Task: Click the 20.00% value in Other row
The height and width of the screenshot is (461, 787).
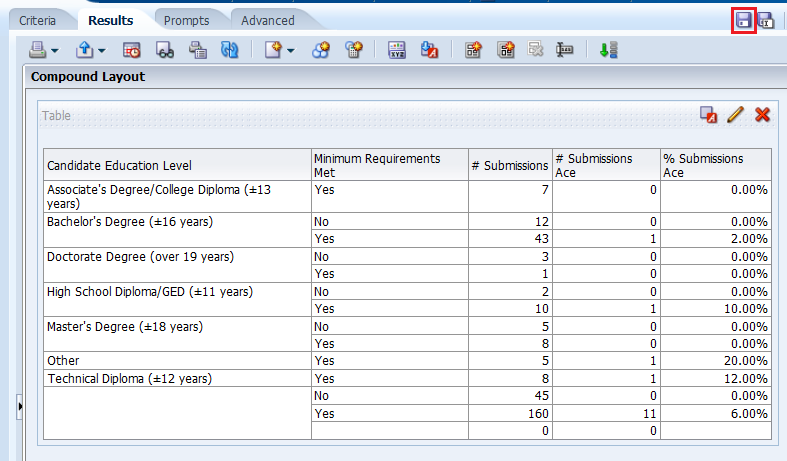Action: (745, 361)
